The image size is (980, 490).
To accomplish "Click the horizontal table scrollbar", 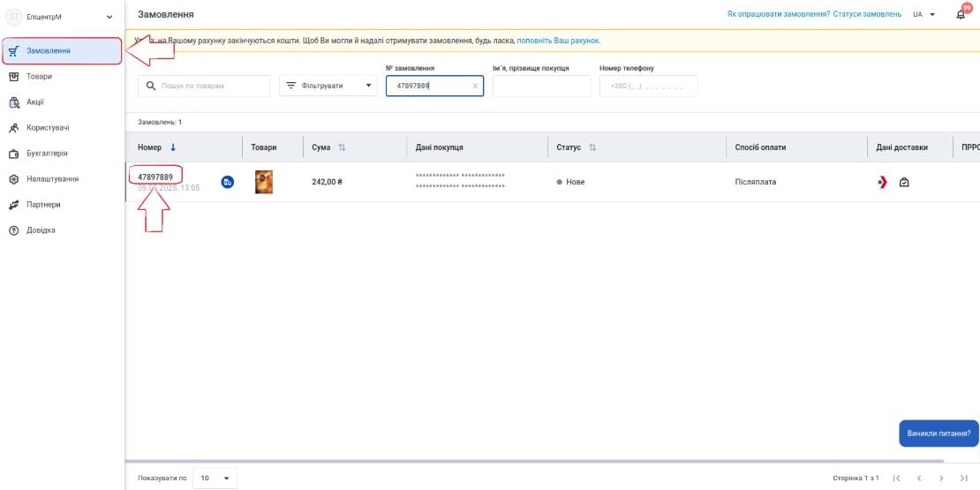I will [x=534, y=461].
